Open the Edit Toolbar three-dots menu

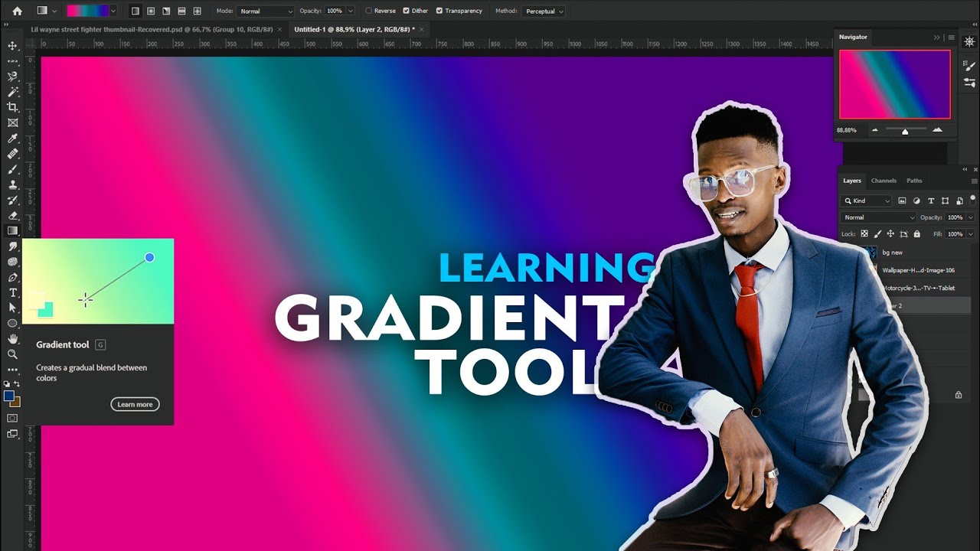coord(12,370)
